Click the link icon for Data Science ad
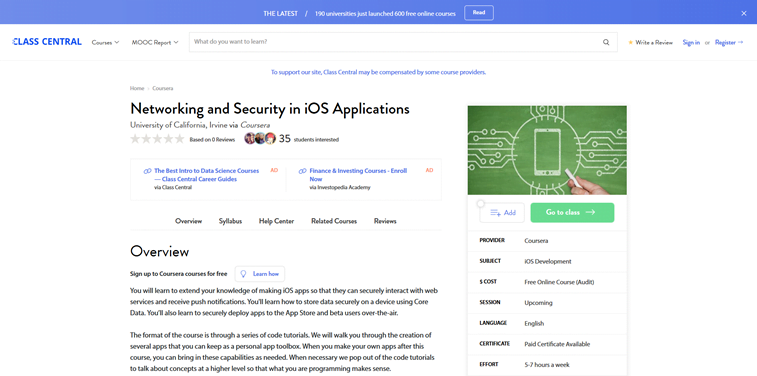Screen dimensions: 757x376 point(148,171)
